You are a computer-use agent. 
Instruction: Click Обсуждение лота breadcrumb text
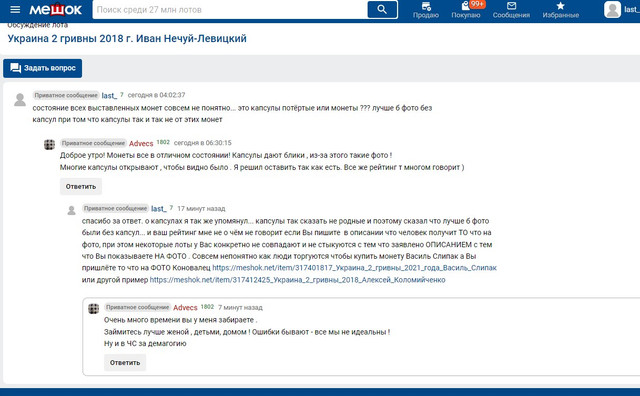pyautogui.click(x=38, y=25)
